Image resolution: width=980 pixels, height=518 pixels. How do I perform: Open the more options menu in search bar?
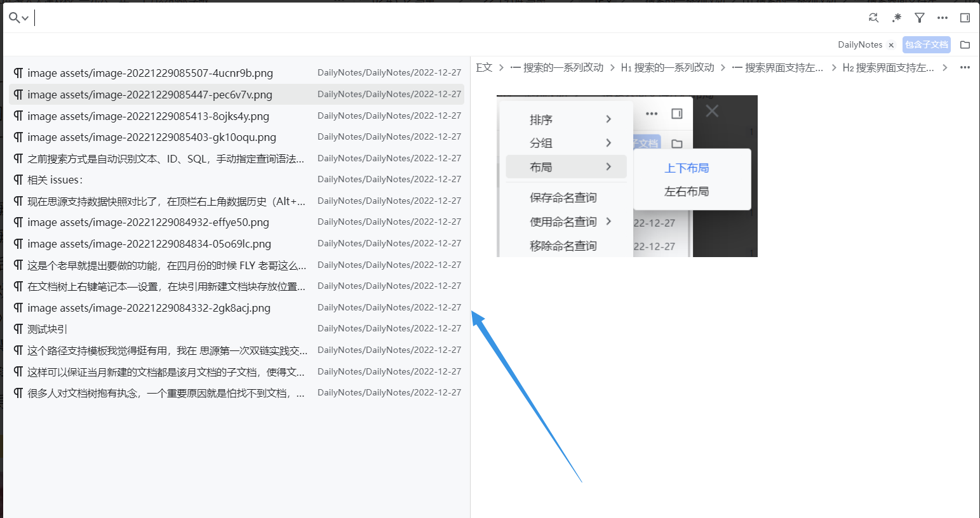pos(943,18)
